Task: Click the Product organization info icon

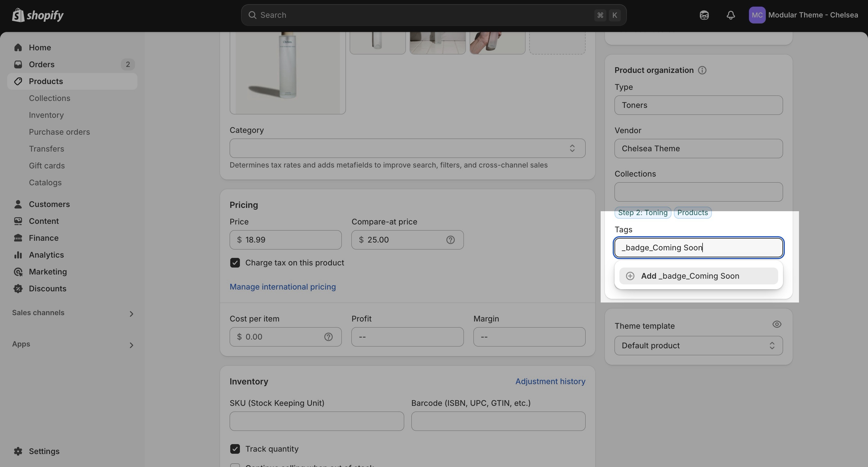Action: coord(702,70)
